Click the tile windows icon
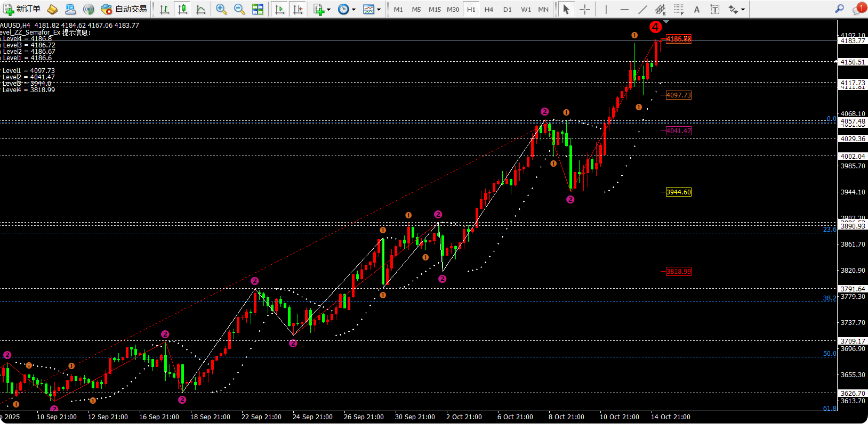 pos(258,9)
